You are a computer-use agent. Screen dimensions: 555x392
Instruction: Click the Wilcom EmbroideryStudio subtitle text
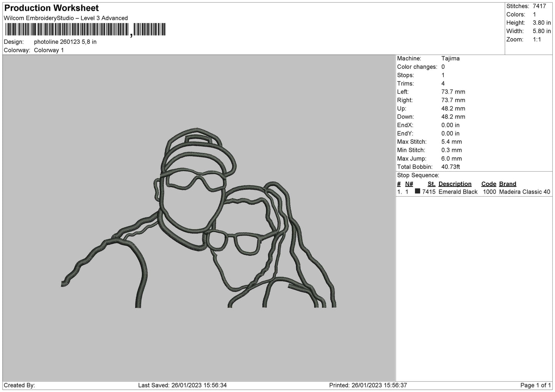[x=66, y=18]
